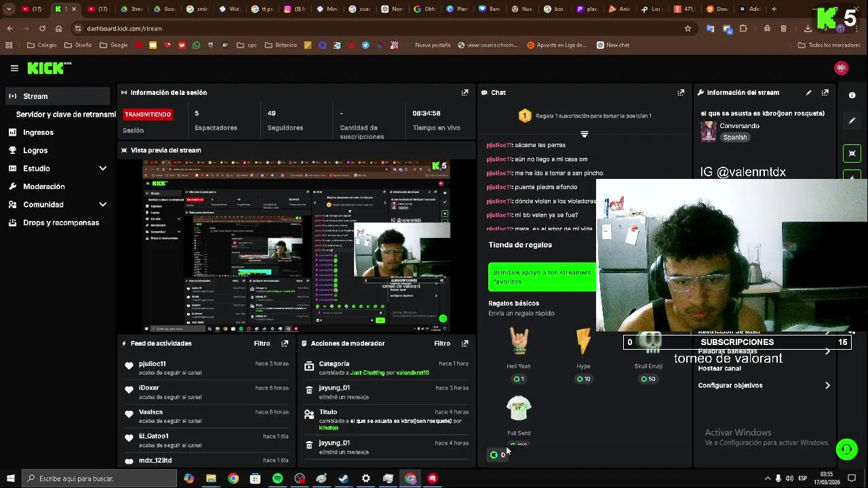Open the Windows notification center
The width and height of the screenshot is (868, 488).
coord(852,479)
